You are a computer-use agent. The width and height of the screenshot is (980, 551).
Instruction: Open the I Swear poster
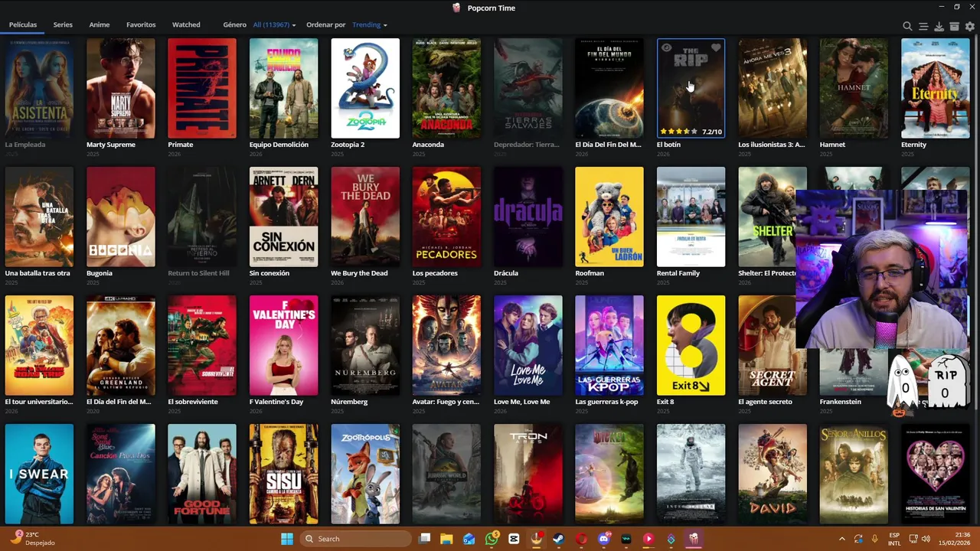tap(39, 474)
